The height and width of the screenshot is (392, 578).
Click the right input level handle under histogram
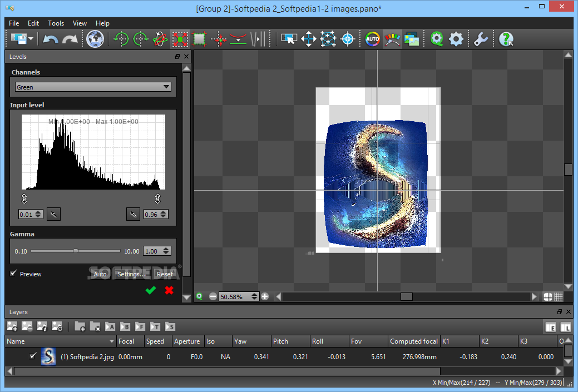(x=158, y=199)
